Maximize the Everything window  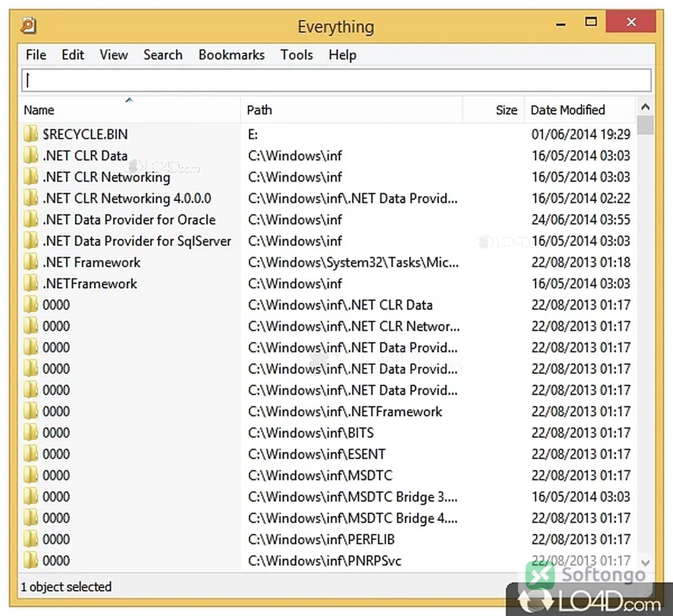tap(591, 22)
